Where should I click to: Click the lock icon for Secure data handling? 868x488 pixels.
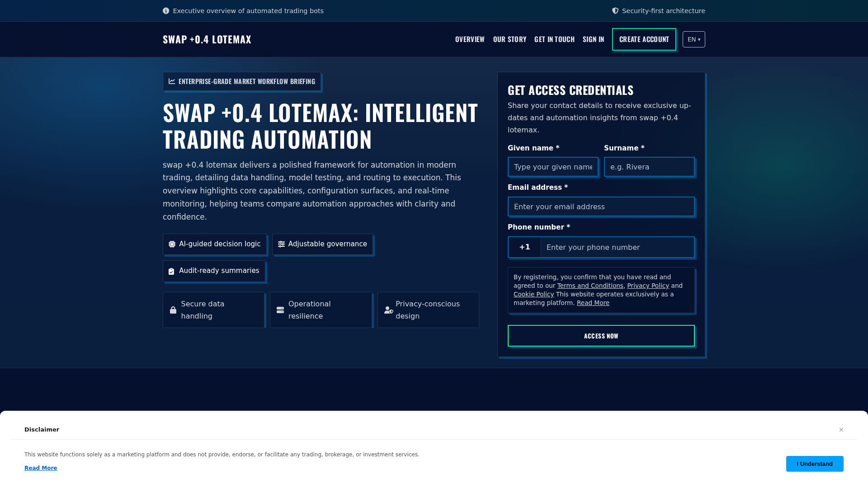tap(173, 310)
